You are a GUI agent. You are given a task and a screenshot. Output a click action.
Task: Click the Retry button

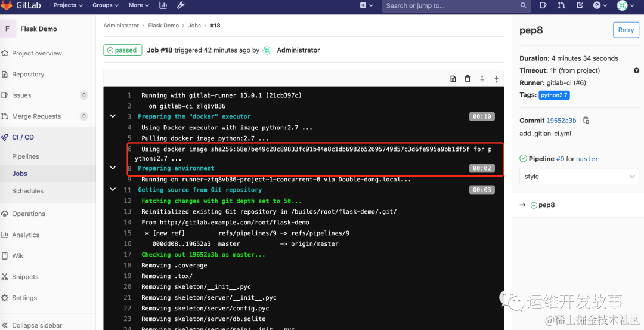[x=626, y=30]
